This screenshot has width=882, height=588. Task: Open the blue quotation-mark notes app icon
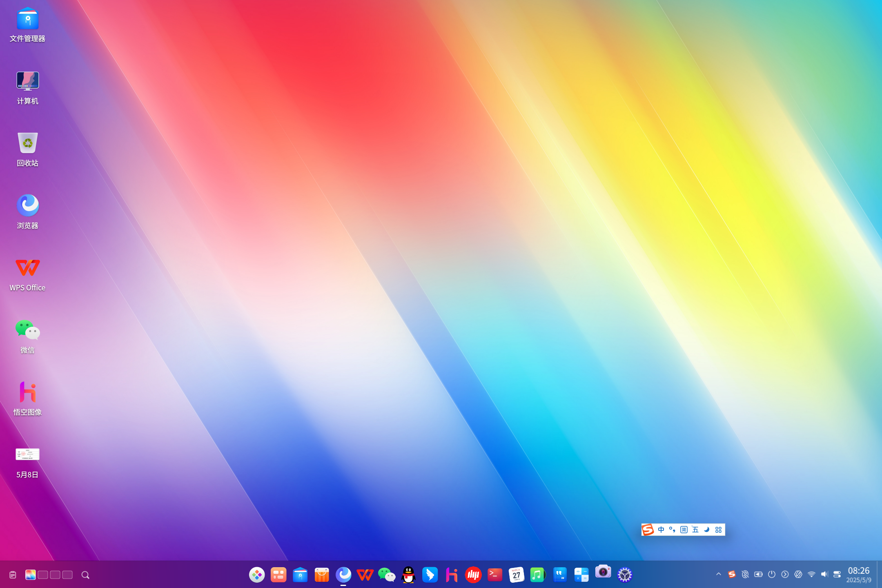click(x=560, y=575)
